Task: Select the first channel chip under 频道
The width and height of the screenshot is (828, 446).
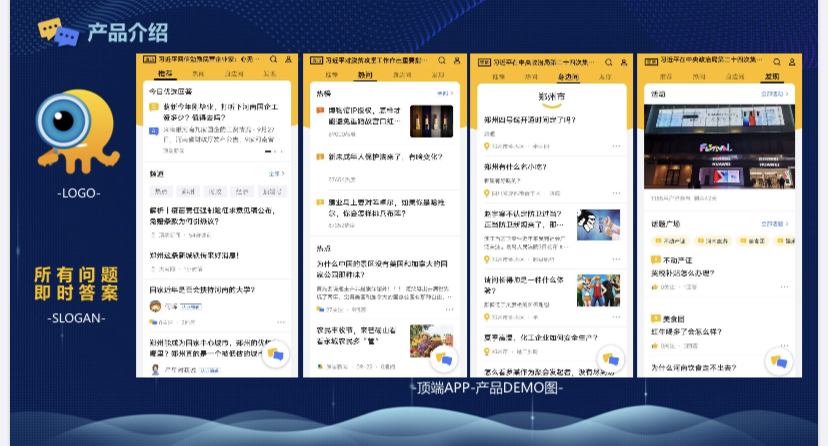Action: tap(161, 192)
